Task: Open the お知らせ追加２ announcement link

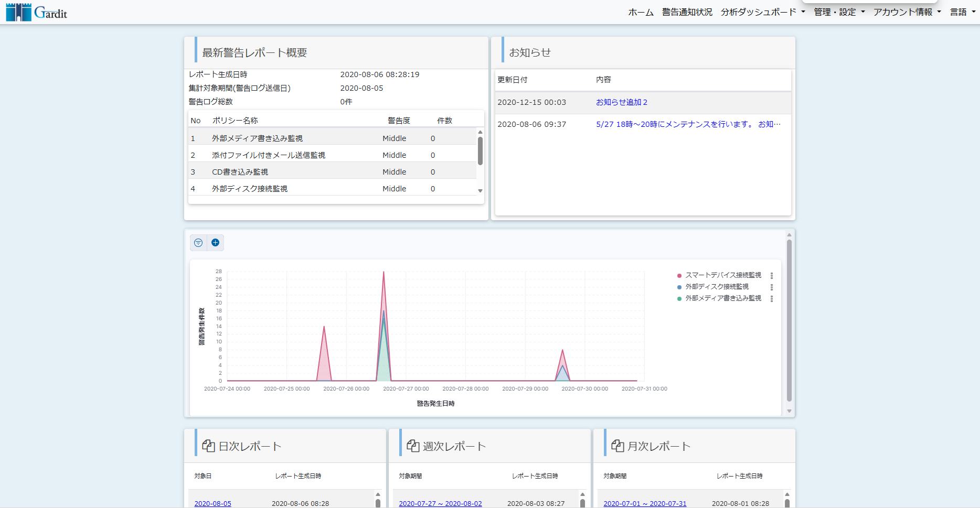Action: (x=622, y=102)
